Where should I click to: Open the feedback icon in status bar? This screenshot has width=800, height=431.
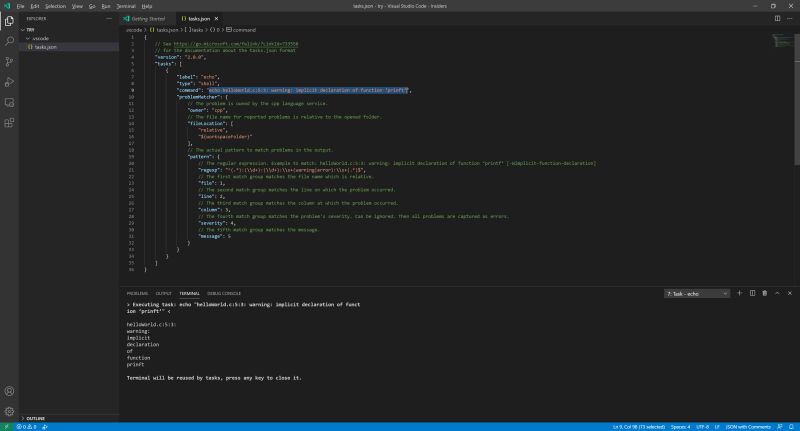(x=780, y=427)
